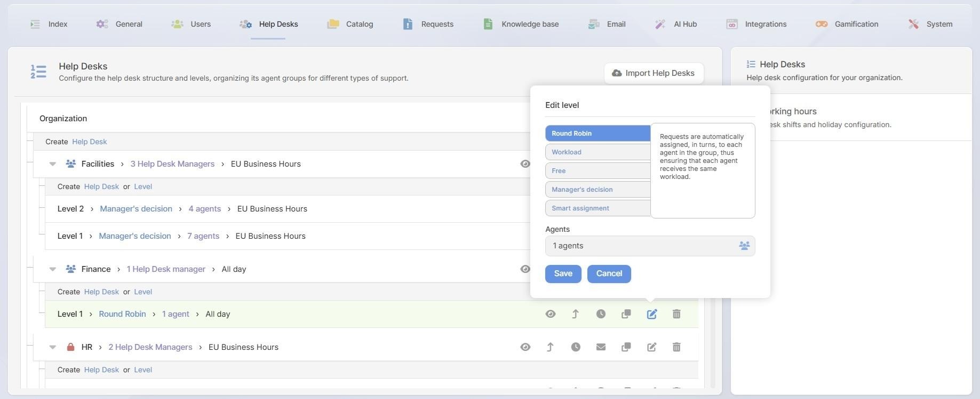Open the System tab
This screenshot has width=980, height=399.
930,24
